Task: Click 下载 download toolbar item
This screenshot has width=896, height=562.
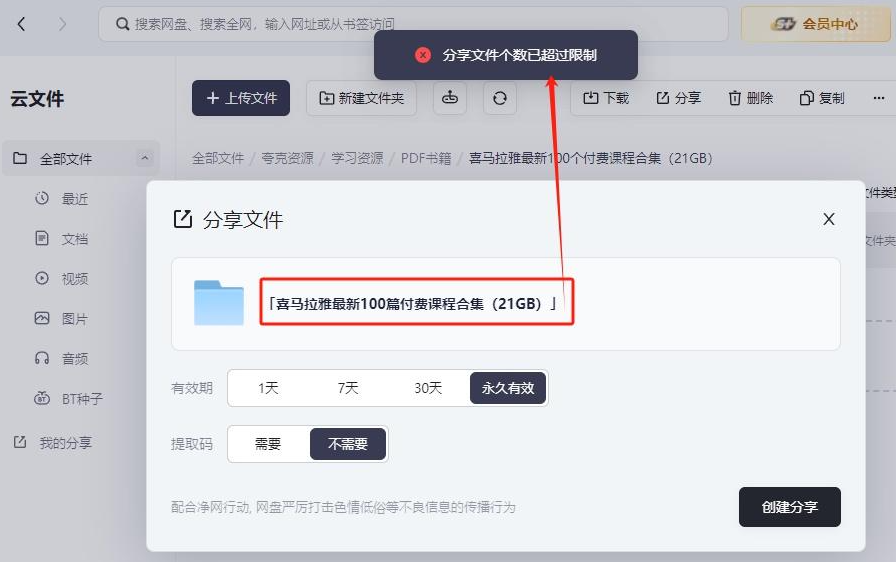Action: tap(606, 98)
